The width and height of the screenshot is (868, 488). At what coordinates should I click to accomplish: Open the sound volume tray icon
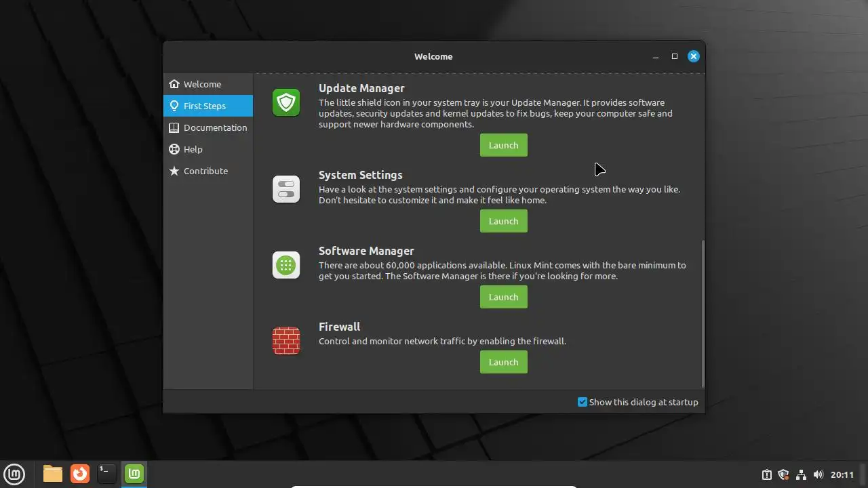pyautogui.click(x=818, y=474)
